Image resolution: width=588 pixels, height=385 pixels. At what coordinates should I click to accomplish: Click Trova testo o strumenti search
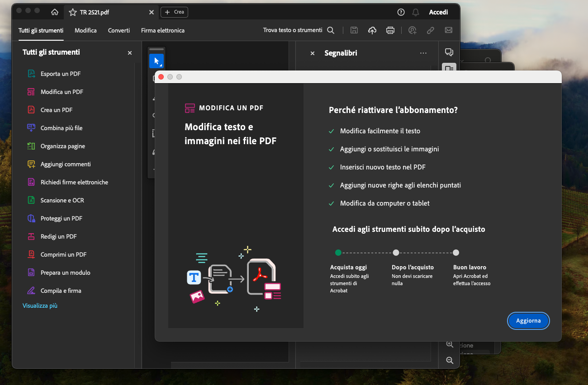299,30
